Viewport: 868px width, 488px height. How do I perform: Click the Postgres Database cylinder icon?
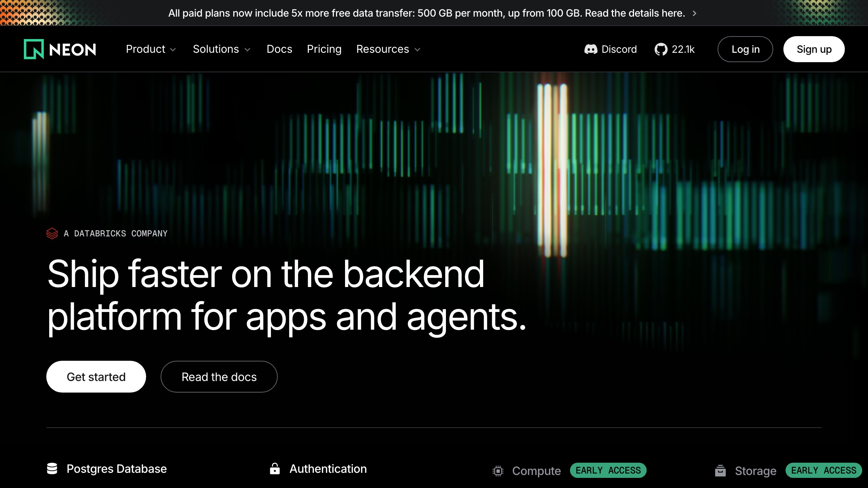tap(52, 469)
